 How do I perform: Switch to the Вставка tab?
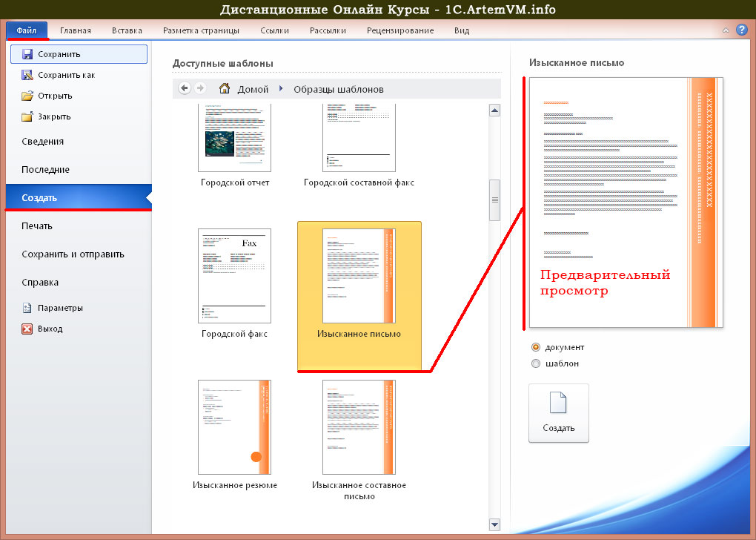tap(127, 30)
